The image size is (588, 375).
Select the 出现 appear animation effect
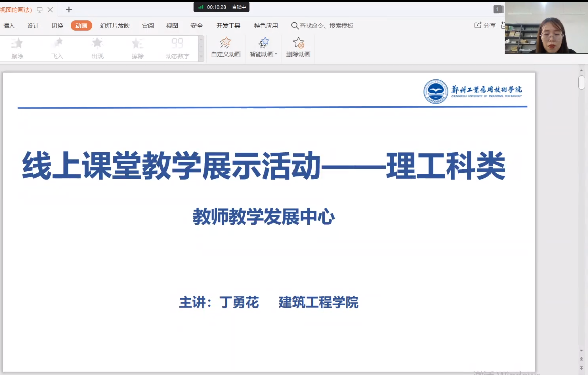coord(97,48)
